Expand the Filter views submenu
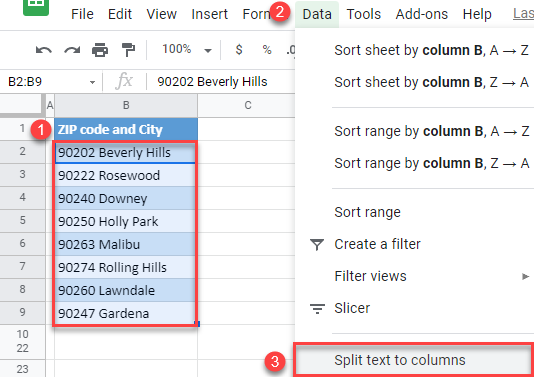Image resolution: width=534 pixels, height=377 pixels. tap(525, 276)
